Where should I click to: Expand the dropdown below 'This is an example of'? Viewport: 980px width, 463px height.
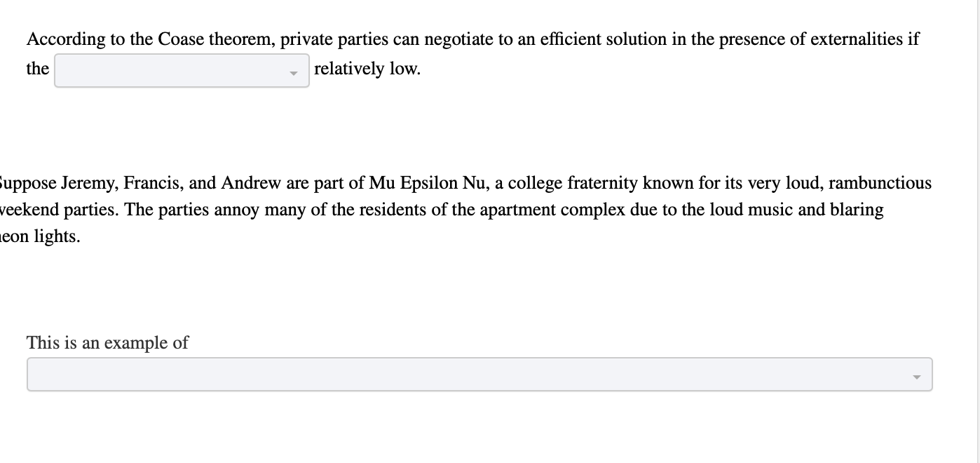pyautogui.click(x=479, y=374)
